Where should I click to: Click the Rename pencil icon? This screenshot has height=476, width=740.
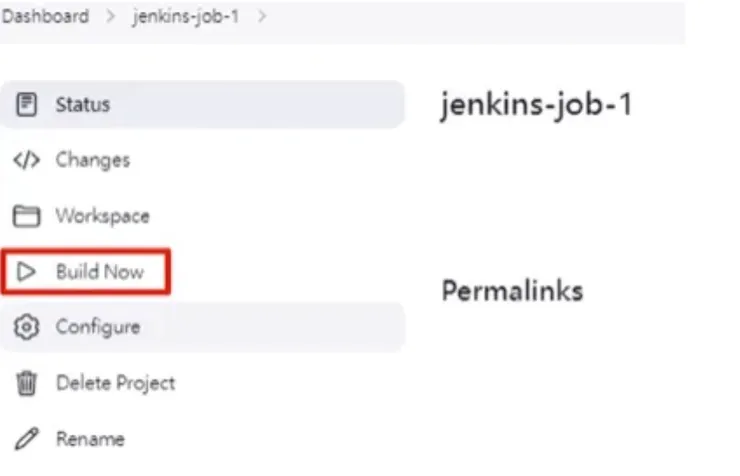27,439
